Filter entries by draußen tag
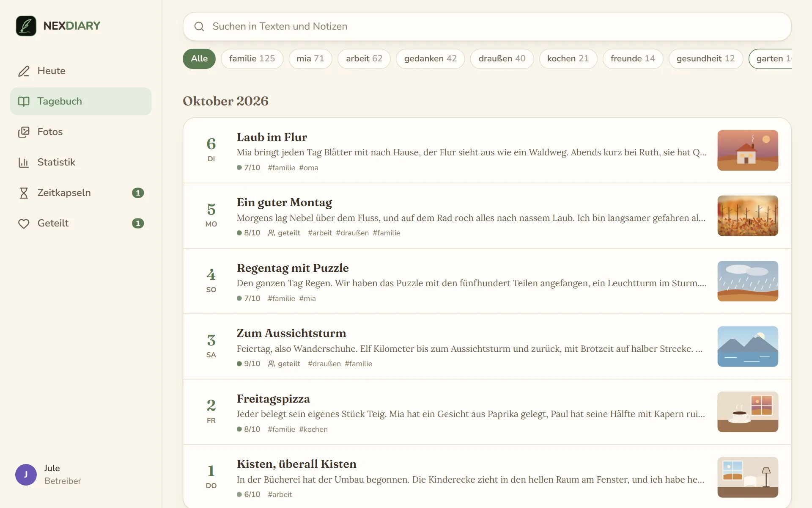The height and width of the screenshot is (508, 812). [502, 59]
